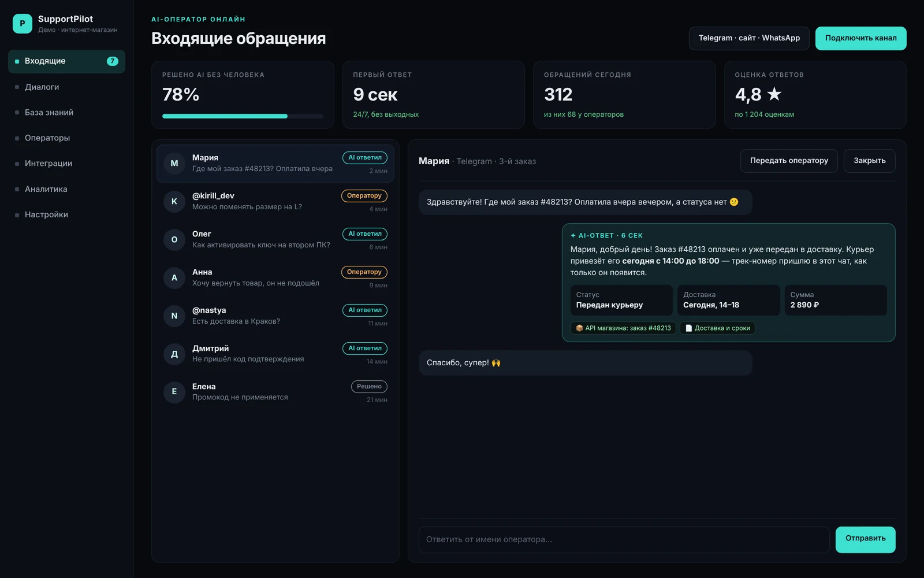The image size is (924, 578).
Task: Click the unread count badge 7
Action: tap(112, 61)
